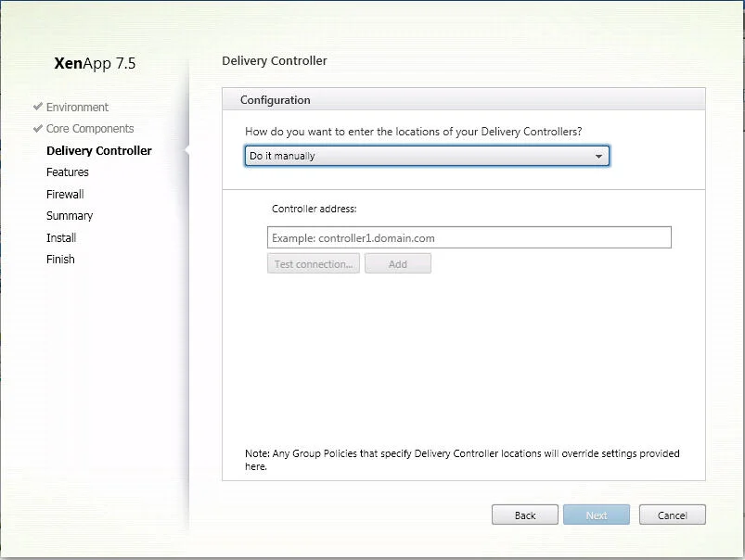745x560 pixels.
Task: Click the 'How do you want to enter' question
Action: coord(413,132)
